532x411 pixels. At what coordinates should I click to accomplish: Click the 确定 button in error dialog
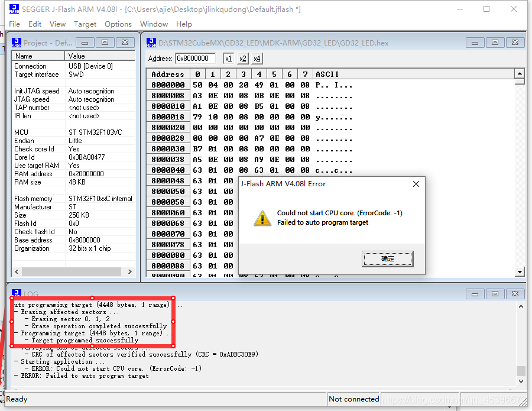pos(387,259)
